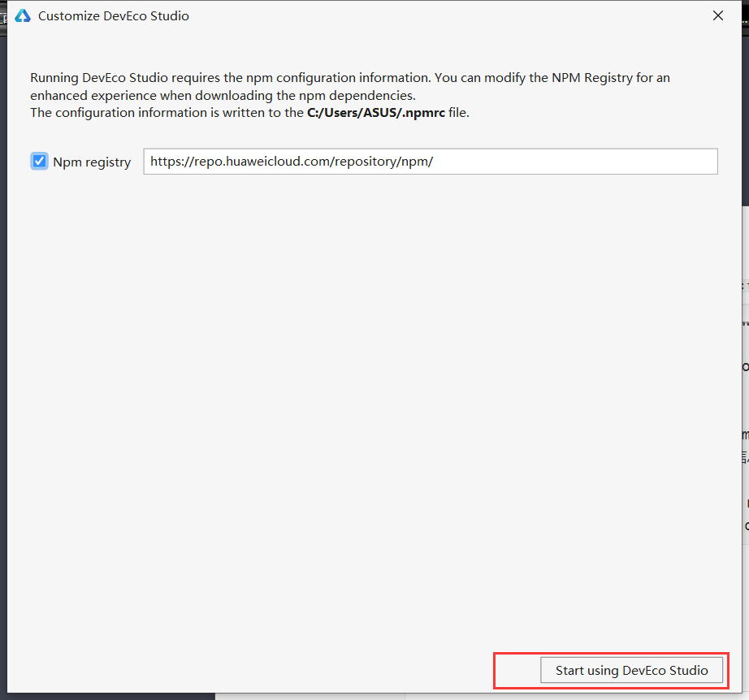Click the npm registry URL field
The width and height of the screenshot is (749, 700).
[431, 162]
